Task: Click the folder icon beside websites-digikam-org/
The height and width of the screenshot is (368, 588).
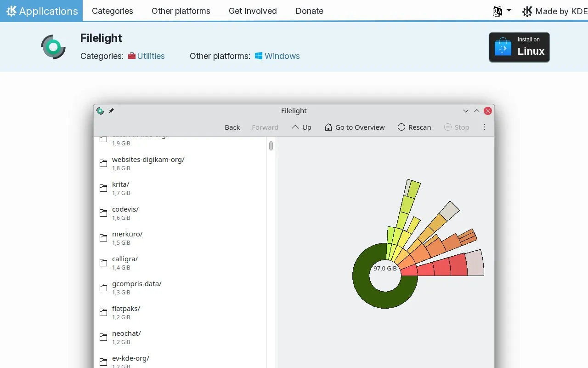Action: click(x=103, y=163)
